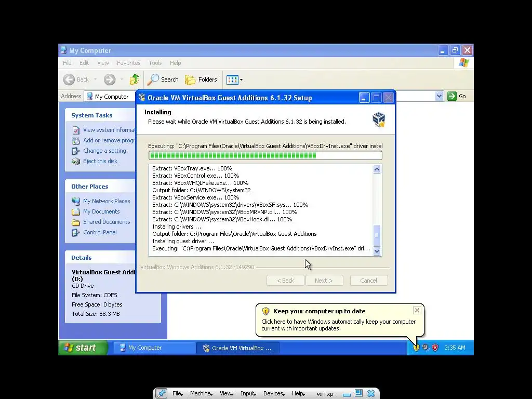Click Add or remove programs task link

(109, 140)
